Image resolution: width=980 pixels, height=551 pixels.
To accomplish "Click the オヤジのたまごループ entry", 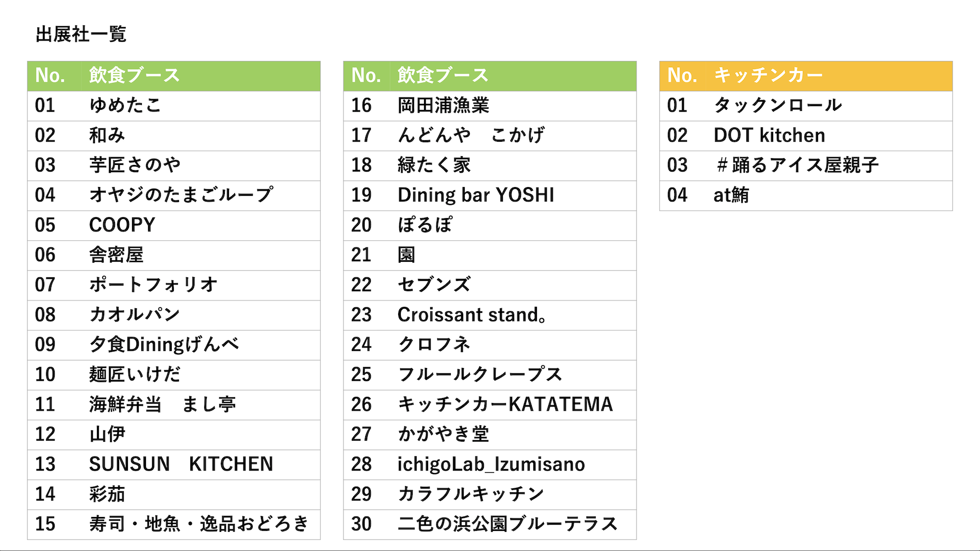I will coord(200,195).
